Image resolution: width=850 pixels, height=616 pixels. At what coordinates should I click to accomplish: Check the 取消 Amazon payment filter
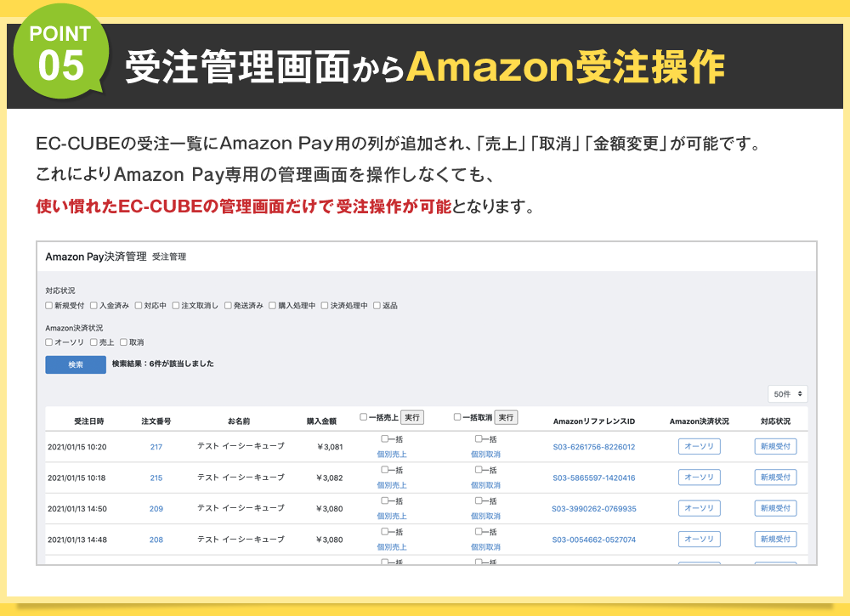pyautogui.click(x=123, y=342)
